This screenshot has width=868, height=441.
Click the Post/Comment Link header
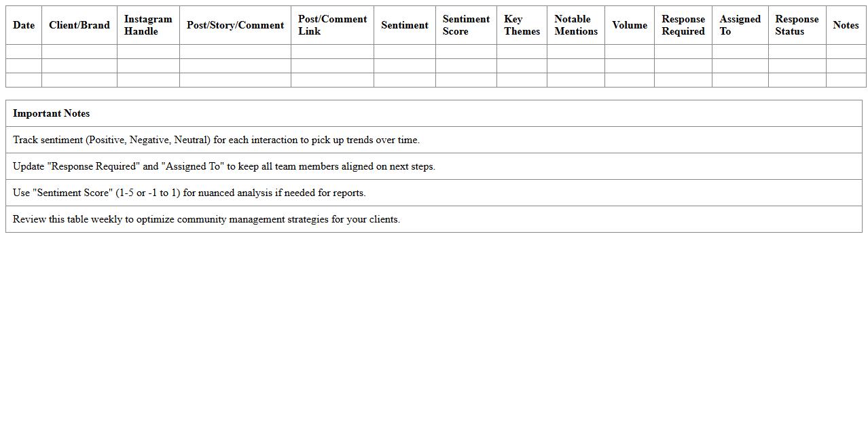332,25
